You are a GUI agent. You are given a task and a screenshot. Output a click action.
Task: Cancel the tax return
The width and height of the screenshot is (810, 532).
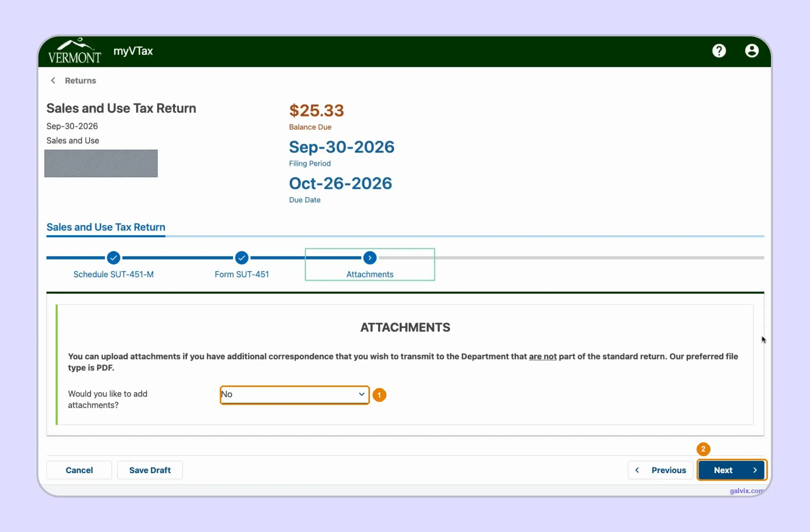coord(79,470)
